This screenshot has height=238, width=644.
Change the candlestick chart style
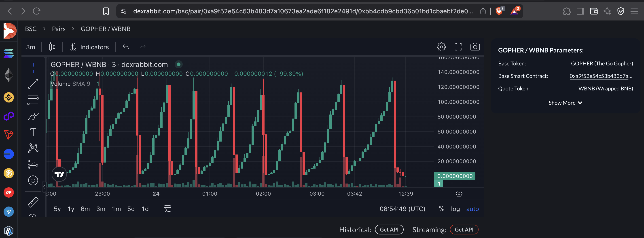click(x=52, y=47)
